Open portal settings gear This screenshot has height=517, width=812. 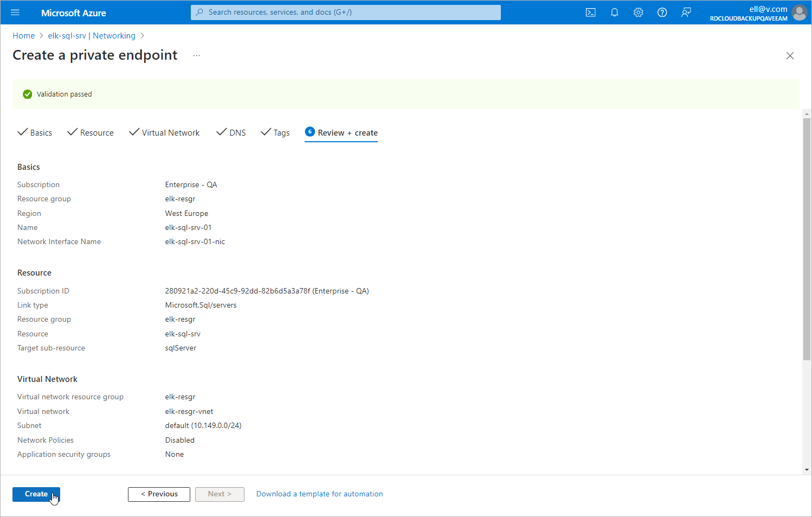coord(639,12)
